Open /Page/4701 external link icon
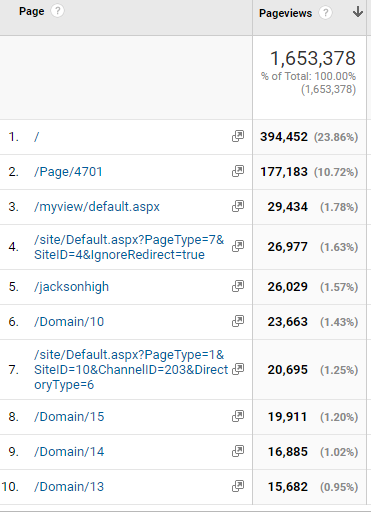The image size is (371, 512). pos(238,171)
